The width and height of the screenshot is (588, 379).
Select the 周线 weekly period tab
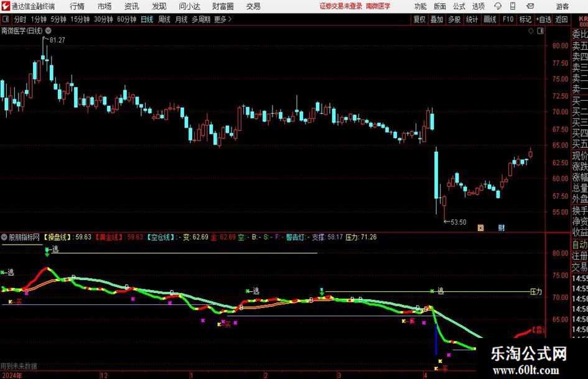coord(164,19)
